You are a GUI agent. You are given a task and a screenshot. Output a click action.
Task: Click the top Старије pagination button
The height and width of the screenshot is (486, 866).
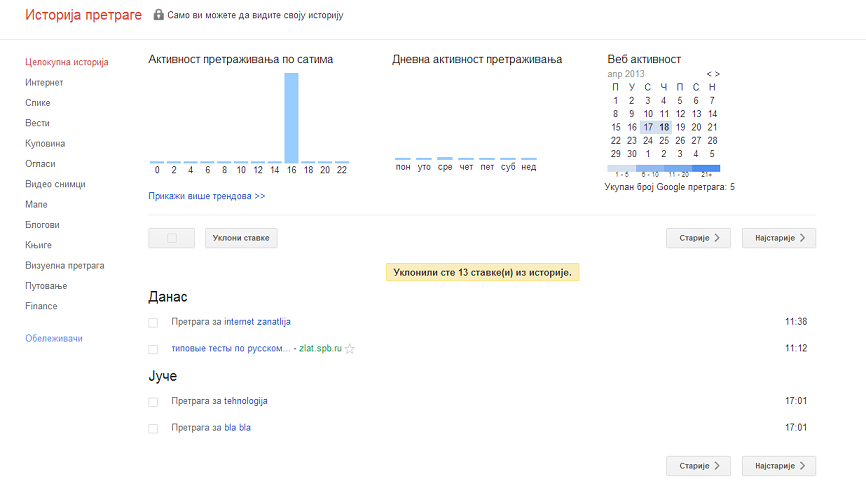[698, 238]
